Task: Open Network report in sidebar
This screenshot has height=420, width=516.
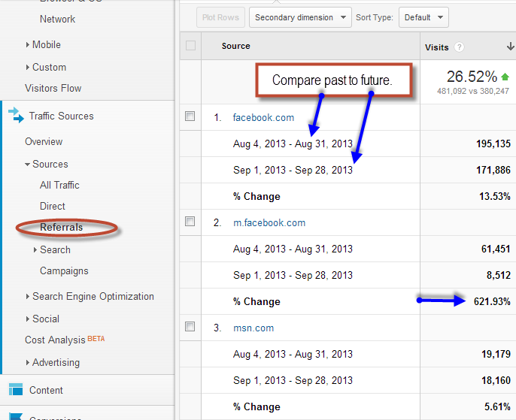Action: point(57,19)
